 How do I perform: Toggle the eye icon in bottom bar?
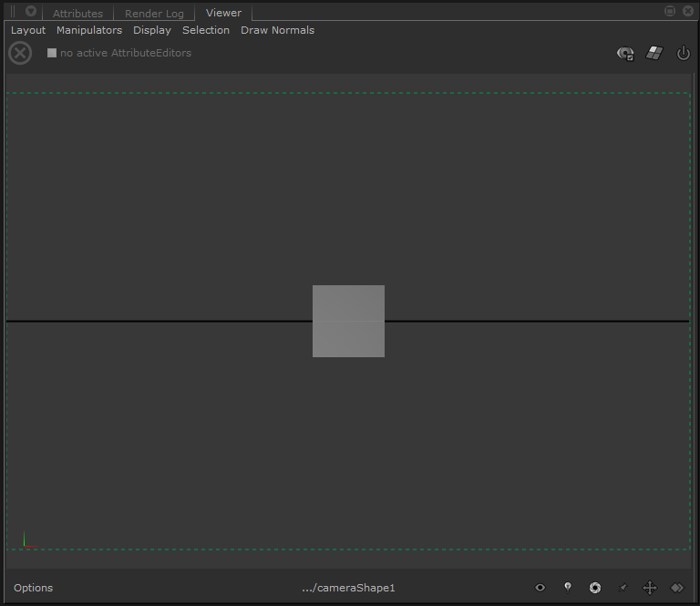click(x=540, y=587)
